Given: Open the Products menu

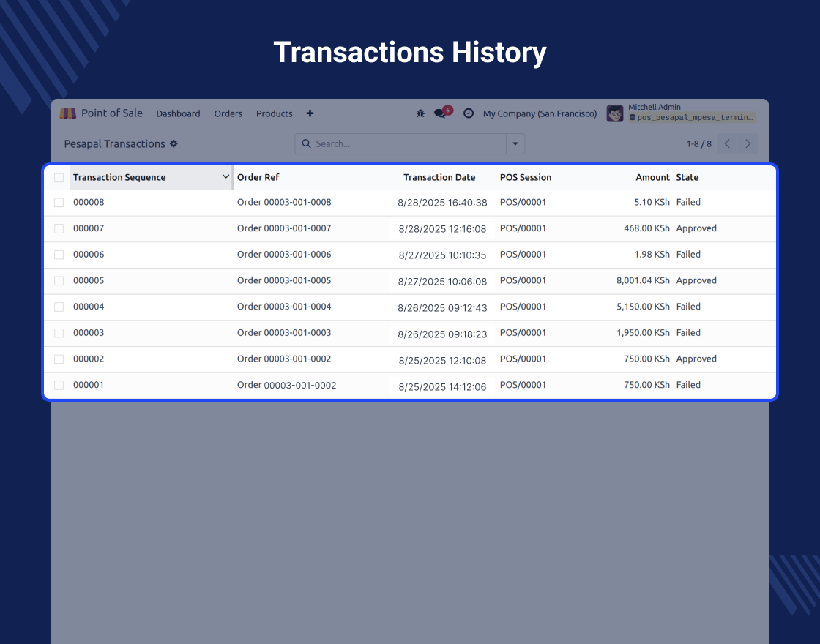Looking at the screenshot, I should [x=274, y=113].
